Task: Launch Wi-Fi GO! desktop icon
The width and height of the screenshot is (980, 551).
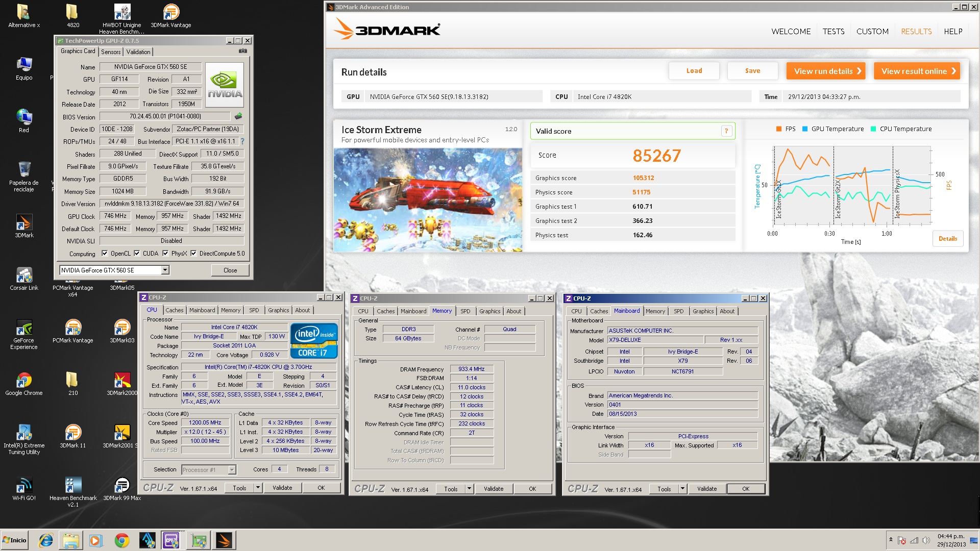Action: tap(24, 489)
